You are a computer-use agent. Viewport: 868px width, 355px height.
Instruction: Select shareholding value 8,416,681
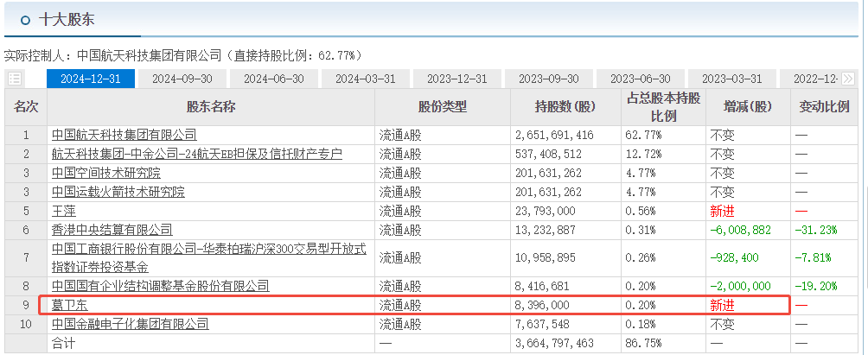pos(542,286)
